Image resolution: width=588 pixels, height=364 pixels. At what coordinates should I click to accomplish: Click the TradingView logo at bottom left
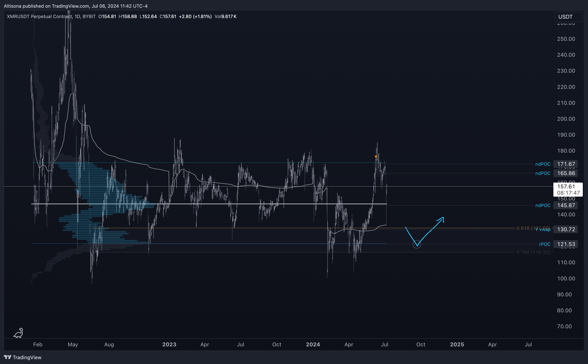pos(23,357)
